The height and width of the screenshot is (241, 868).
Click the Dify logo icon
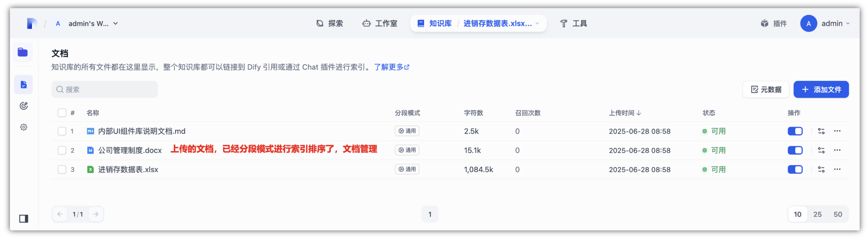click(x=32, y=23)
